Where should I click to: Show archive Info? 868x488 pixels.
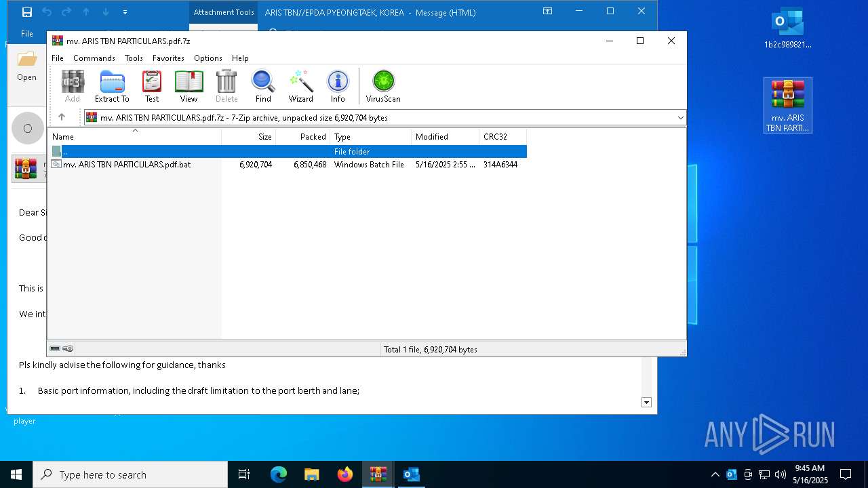[x=338, y=86]
